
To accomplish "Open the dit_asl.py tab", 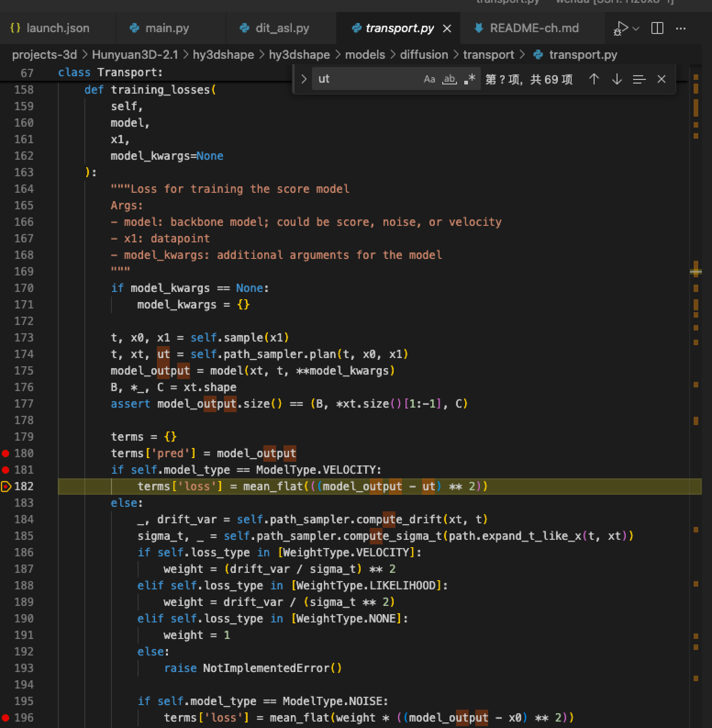I will [281, 28].
